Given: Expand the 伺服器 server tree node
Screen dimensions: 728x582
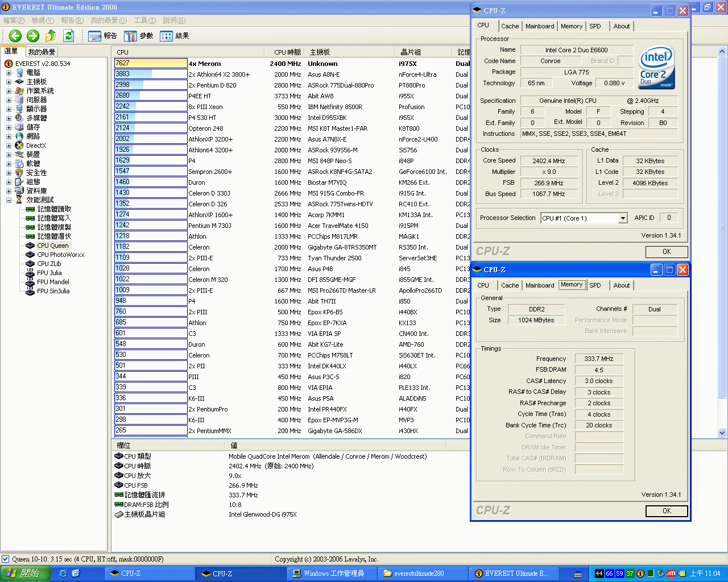Looking at the screenshot, I should [9, 100].
